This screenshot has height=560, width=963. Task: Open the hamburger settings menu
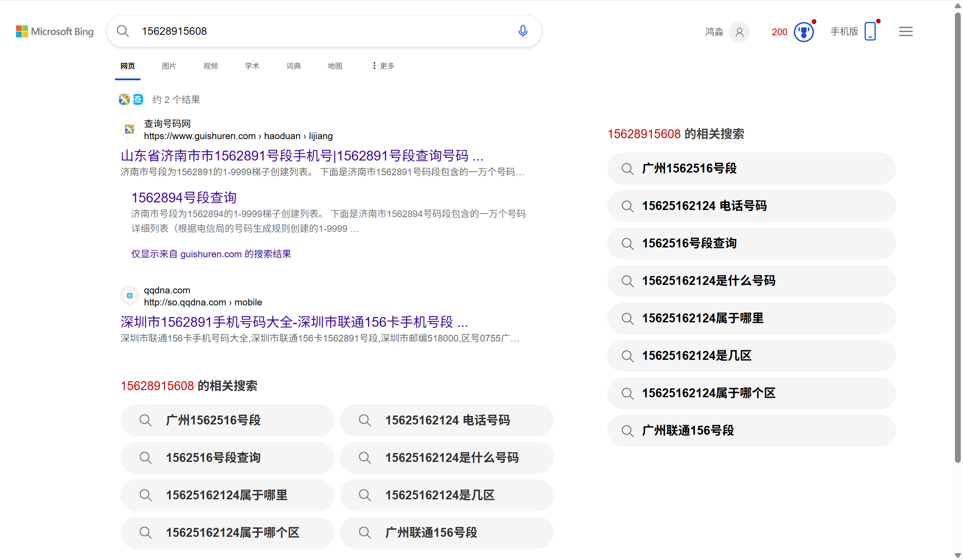pos(905,32)
